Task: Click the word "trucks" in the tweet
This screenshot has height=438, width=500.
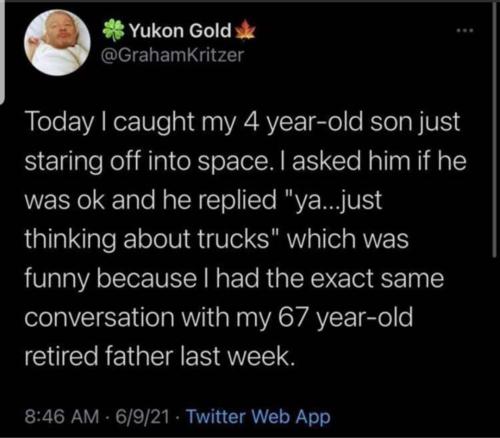Action: tap(233, 239)
